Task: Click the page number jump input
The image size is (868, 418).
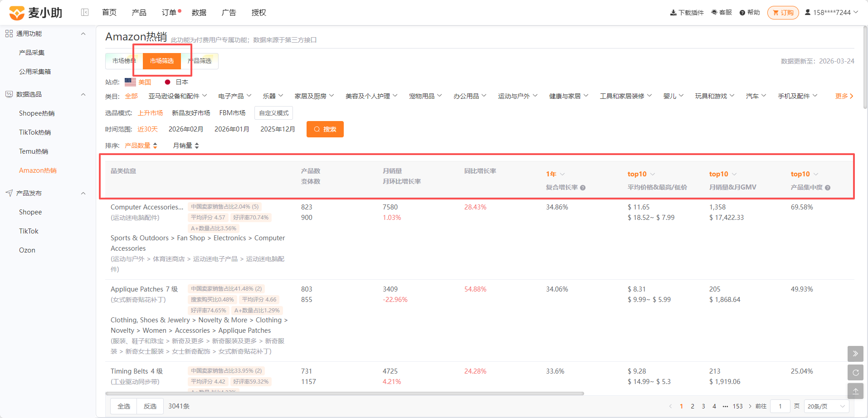Action: [780, 406]
